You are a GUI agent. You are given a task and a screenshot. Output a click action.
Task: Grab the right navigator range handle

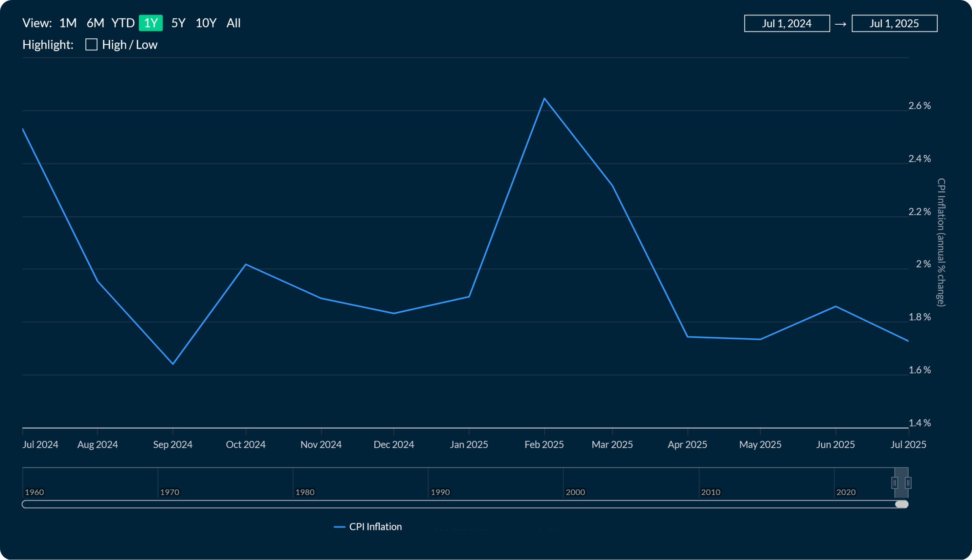point(908,483)
